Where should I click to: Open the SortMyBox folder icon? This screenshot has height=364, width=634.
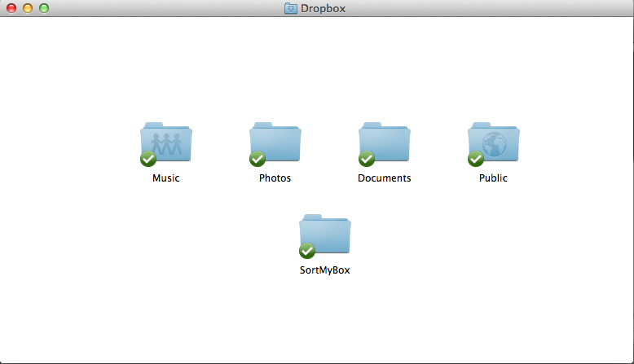pyautogui.click(x=326, y=235)
